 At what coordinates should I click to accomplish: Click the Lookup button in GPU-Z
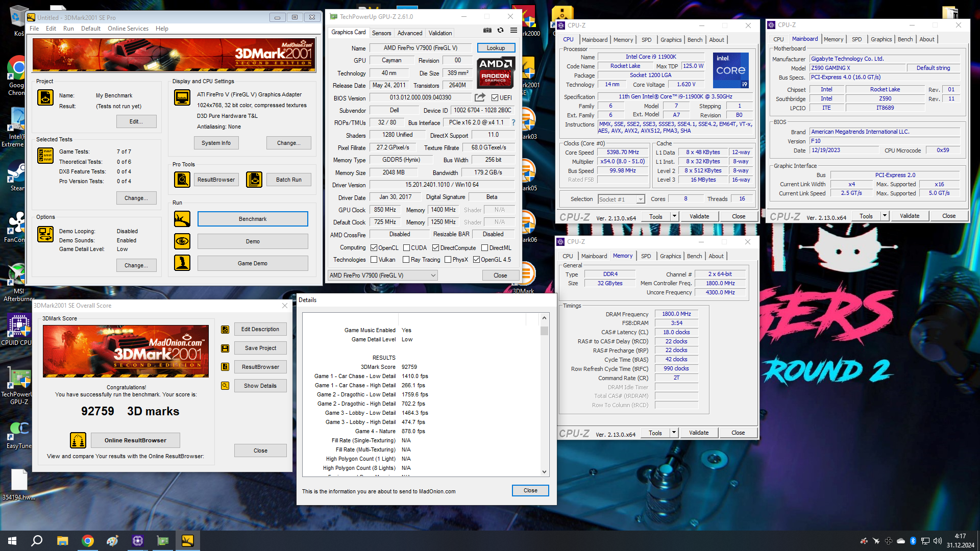point(496,48)
